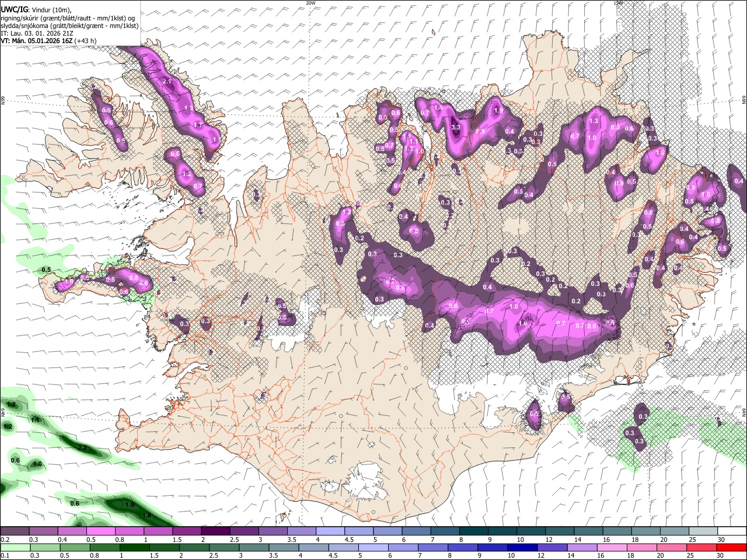Click the '15W' longitude label

pyautogui.click(x=618, y=3)
